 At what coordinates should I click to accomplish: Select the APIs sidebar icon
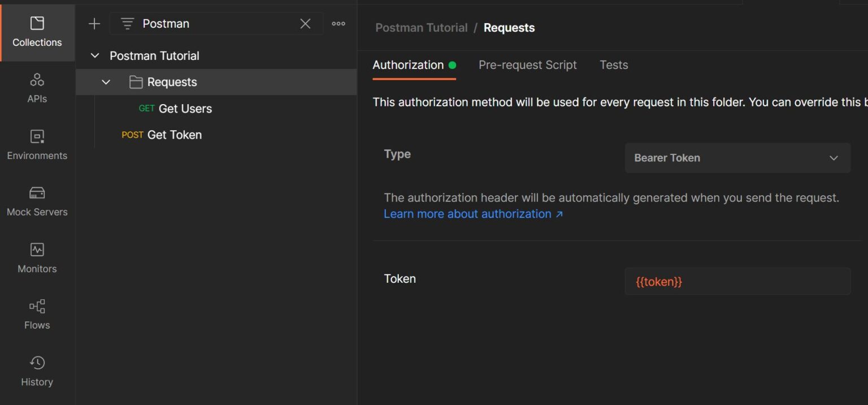[37, 88]
